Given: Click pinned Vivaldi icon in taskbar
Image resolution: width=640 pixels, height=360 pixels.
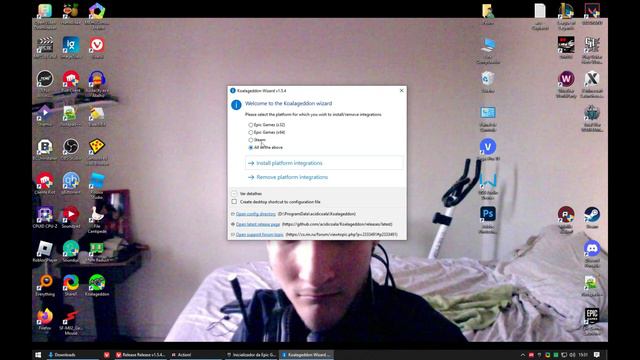Looking at the screenshot, I should 107,355.
